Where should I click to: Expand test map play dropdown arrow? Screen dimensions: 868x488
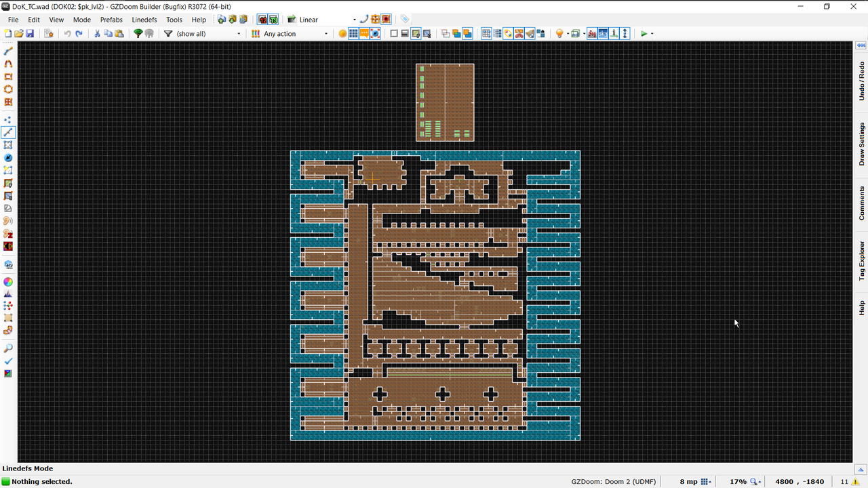click(x=652, y=33)
